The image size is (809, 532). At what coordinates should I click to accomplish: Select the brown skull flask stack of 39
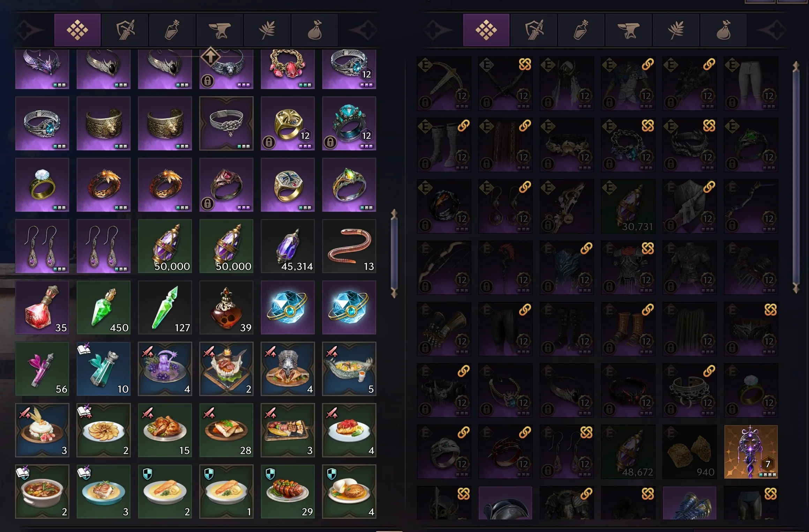click(x=226, y=307)
